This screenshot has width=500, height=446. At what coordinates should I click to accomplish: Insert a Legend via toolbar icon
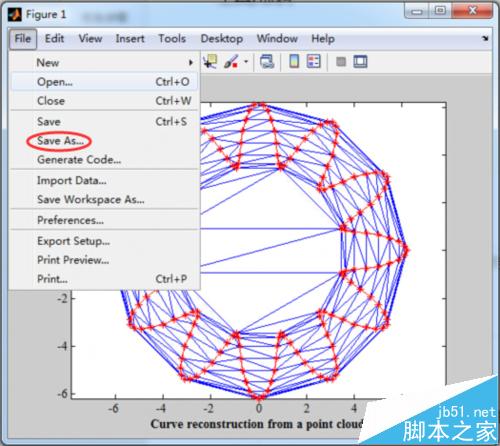(x=314, y=62)
